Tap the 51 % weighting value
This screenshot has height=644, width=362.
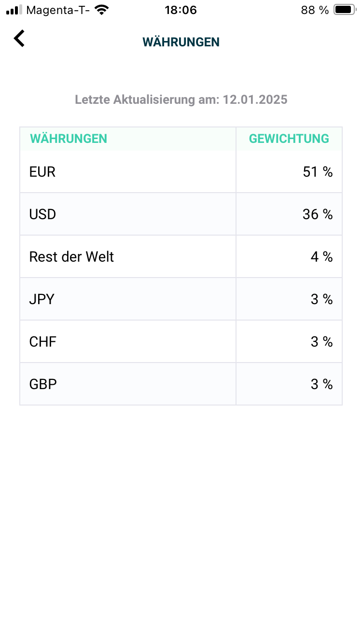318,172
